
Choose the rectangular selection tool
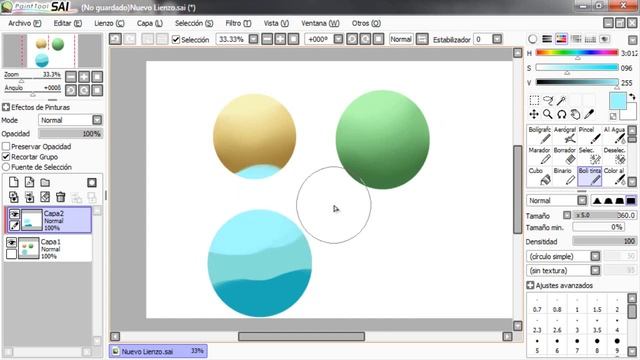pyautogui.click(x=534, y=100)
